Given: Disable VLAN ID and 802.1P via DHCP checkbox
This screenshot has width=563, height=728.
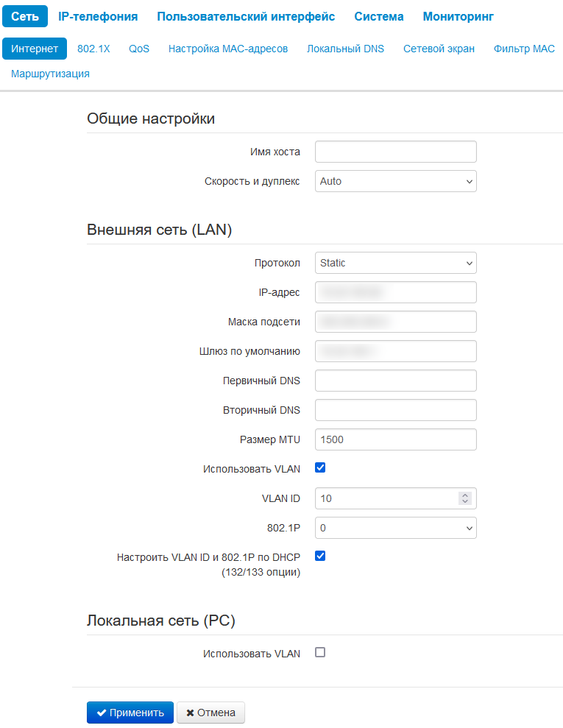Looking at the screenshot, I should [320, 556].
